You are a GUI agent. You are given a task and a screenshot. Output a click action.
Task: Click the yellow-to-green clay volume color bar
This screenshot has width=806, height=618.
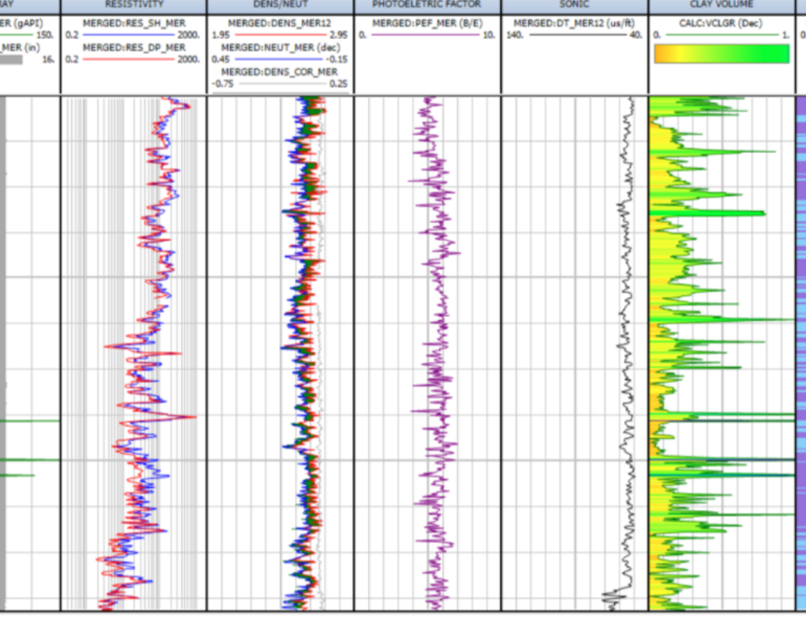722,54
